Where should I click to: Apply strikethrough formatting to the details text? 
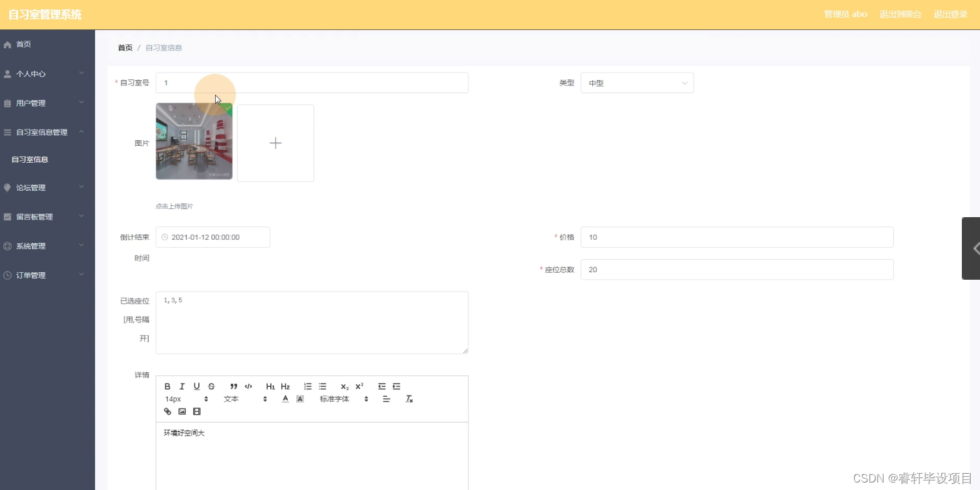point(211,386)
